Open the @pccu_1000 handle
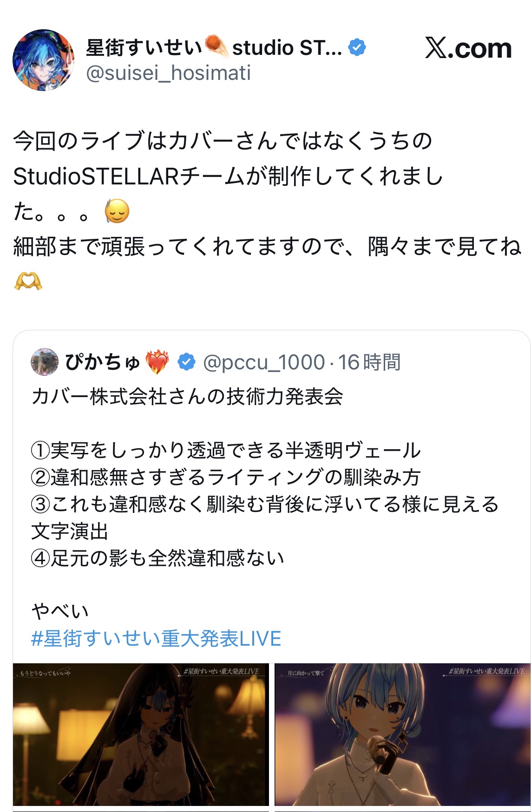 (263, 362)
